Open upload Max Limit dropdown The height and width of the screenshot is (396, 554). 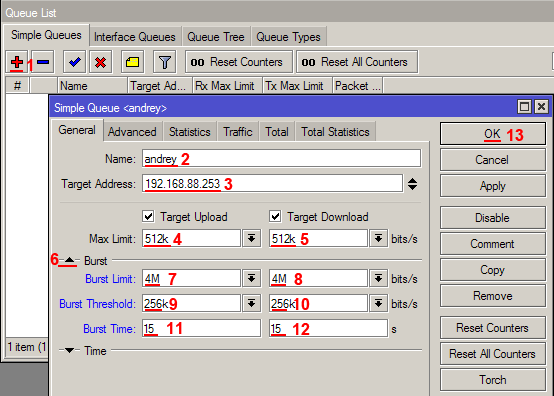click(x=252, y=239)
